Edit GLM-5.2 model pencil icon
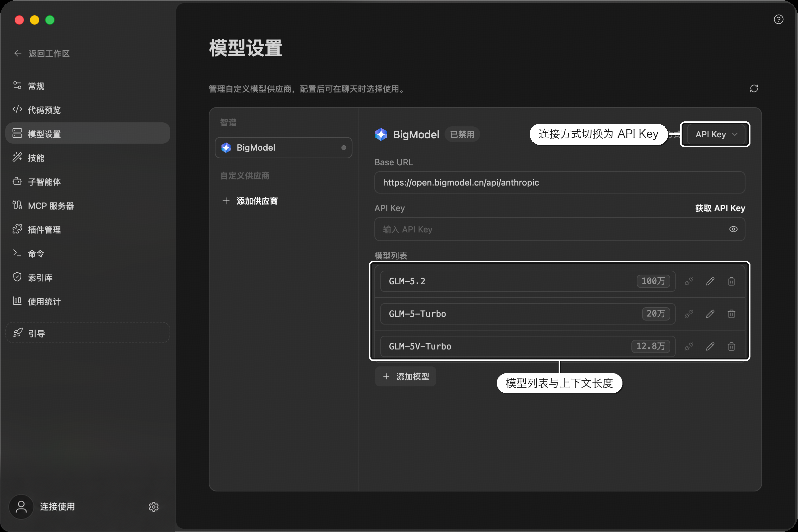This screenshot has height=532, width=798. [x=710, y=281]
